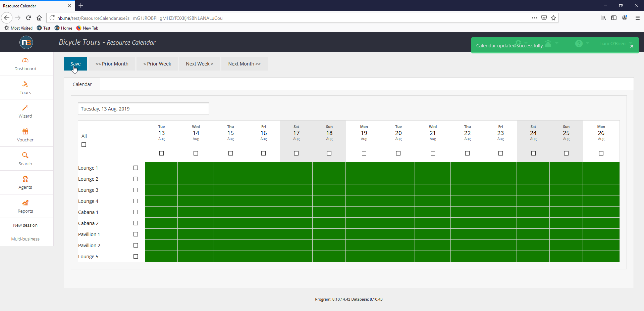This screenshot has height=311, width=644.
Task: Go back with browser back arrow
Action: (7, 18)
